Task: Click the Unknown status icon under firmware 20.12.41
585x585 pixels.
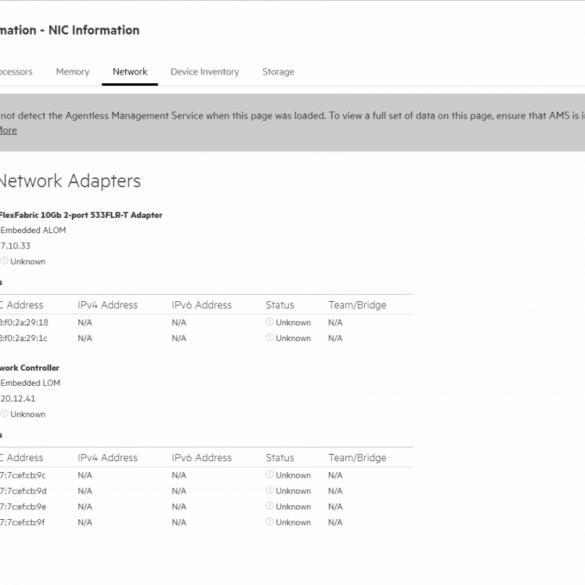Action: click(4, 413)
